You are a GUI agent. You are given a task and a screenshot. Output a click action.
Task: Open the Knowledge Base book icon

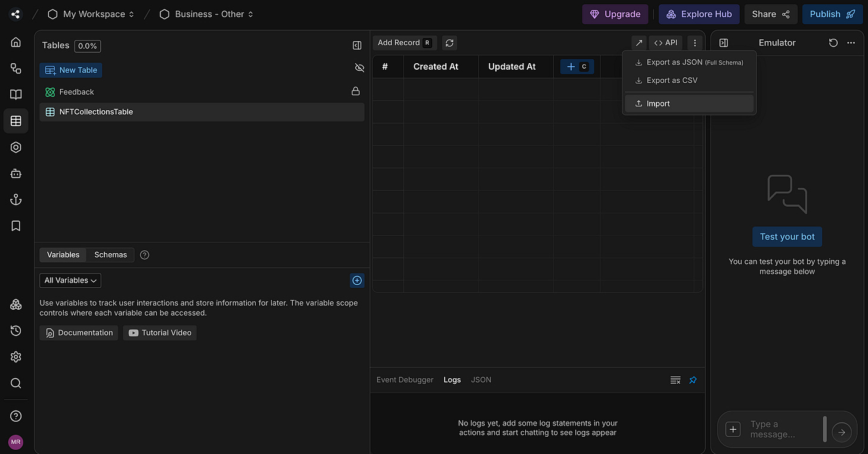click(x=16, y=95)
